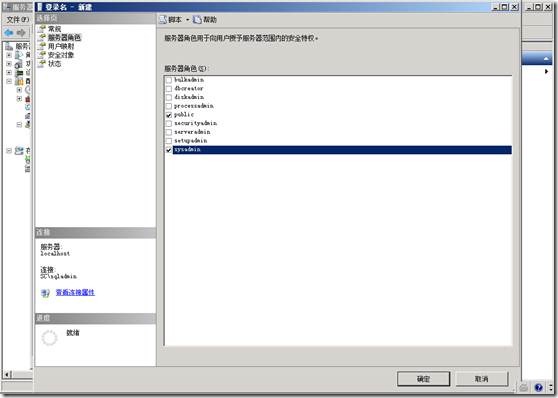558x398 pixels.
Task: Close the 登录名 - 新建 dialog
Action: (515, 7)
